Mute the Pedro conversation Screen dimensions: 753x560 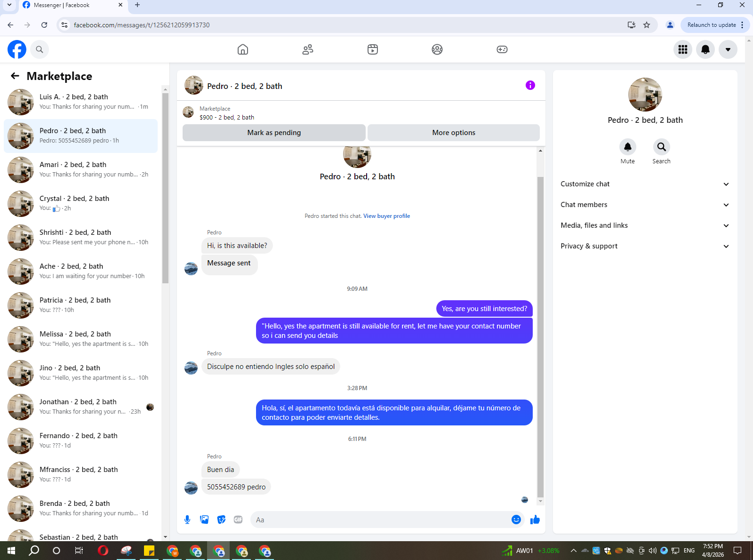tap(628, 147)
